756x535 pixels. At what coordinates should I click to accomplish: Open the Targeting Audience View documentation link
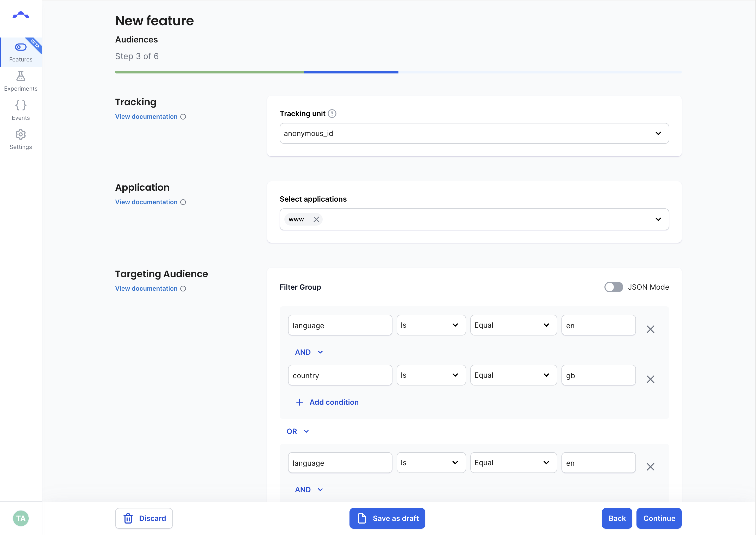146,288
